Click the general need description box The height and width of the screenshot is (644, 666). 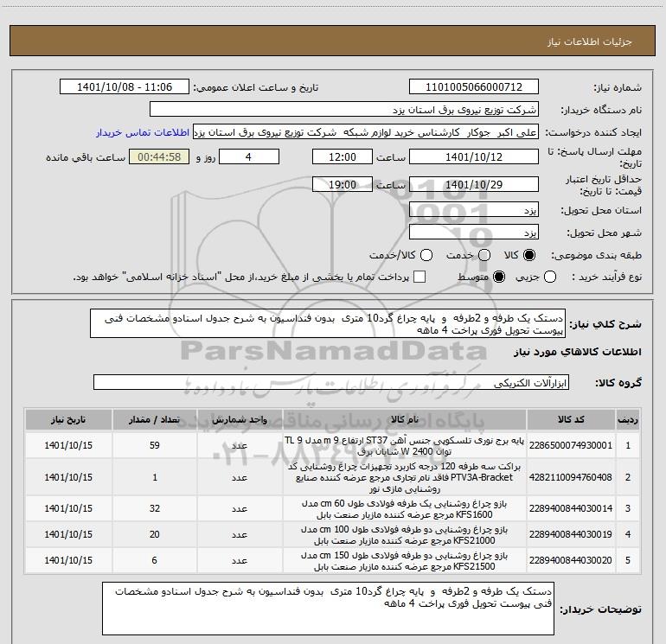click(x=328, y=324)
